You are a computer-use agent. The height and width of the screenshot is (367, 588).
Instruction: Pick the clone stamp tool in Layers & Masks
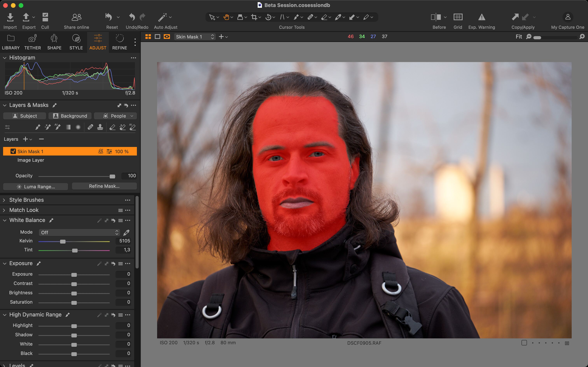pyautogui.click(x=100, y=127)
